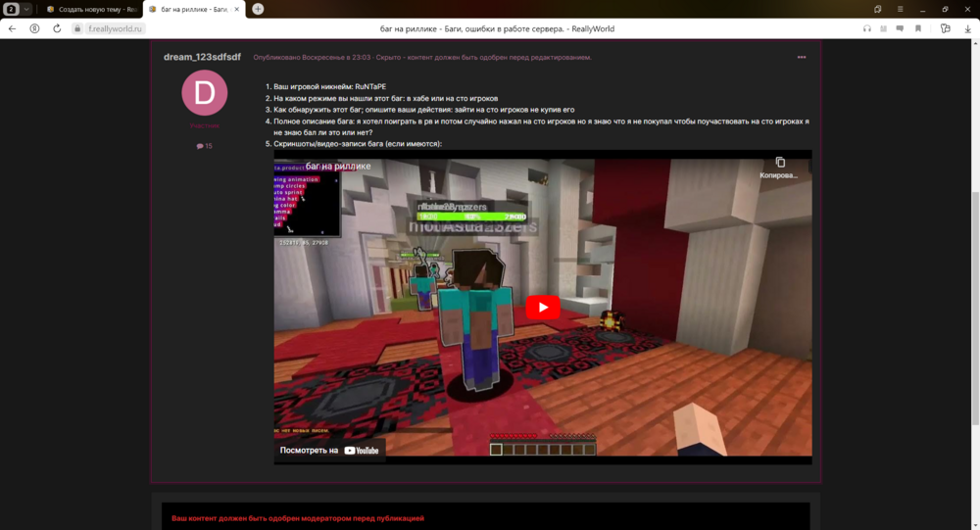The image size is (980, 530).
Task: Open the post count 15 under the avatar
Action: pos(205,146)
